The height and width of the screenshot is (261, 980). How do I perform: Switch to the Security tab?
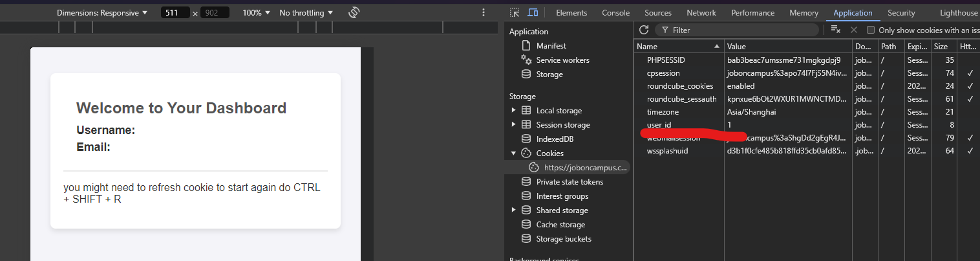(x=901, y=13)
